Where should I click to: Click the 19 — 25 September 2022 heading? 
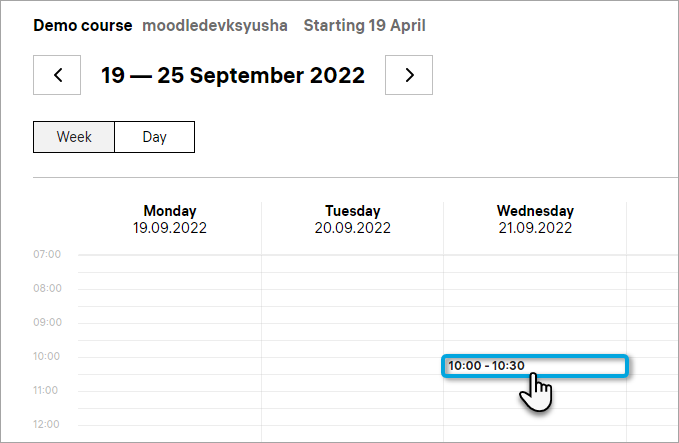[233, 75]
